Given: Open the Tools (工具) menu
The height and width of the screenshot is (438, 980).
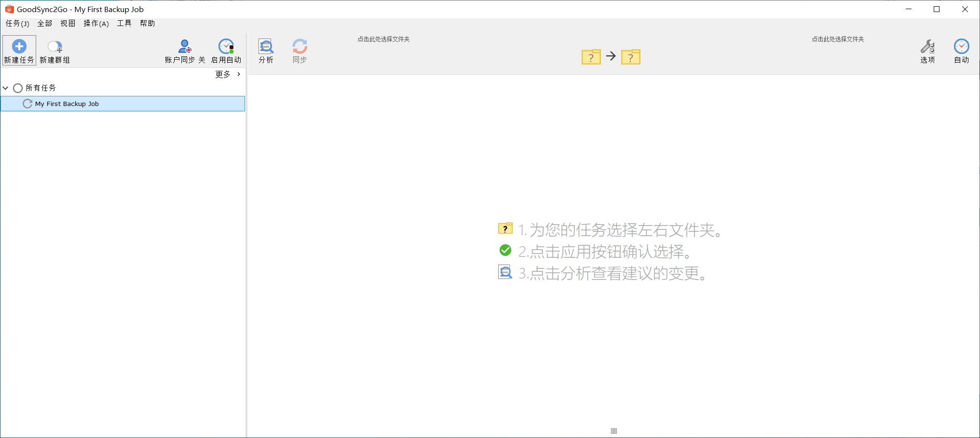Looking at the screenshot, I should coord(124,24).
